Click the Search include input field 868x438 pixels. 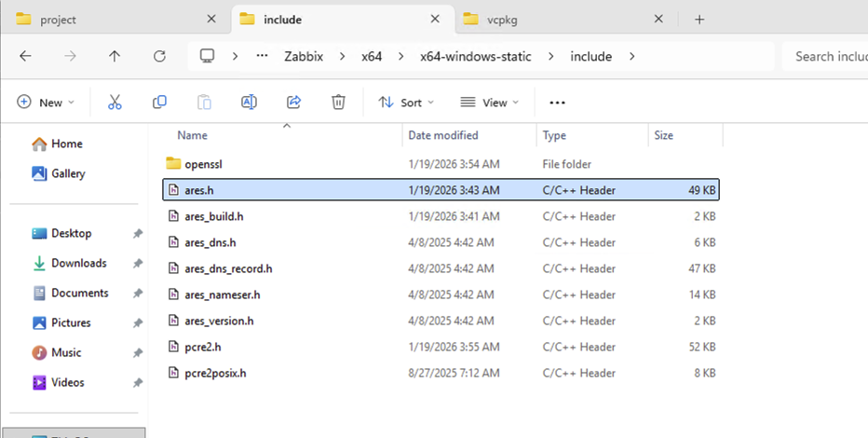pyautogui.click(x=827, y=56)
